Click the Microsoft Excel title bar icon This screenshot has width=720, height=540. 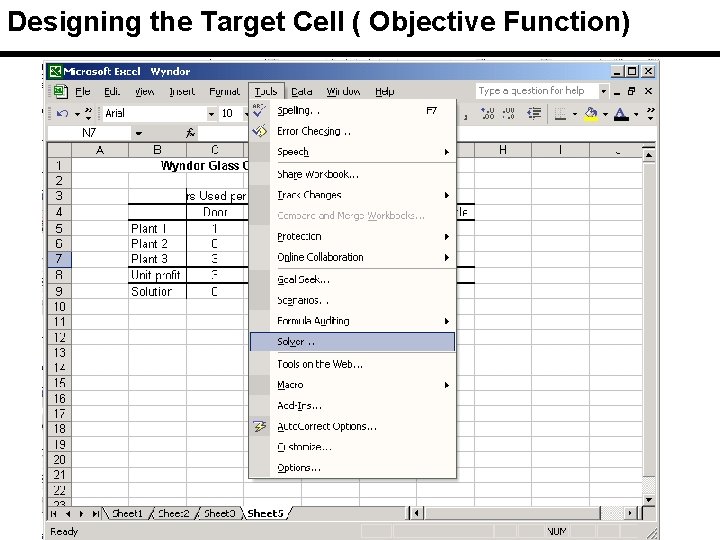[56, 72]
